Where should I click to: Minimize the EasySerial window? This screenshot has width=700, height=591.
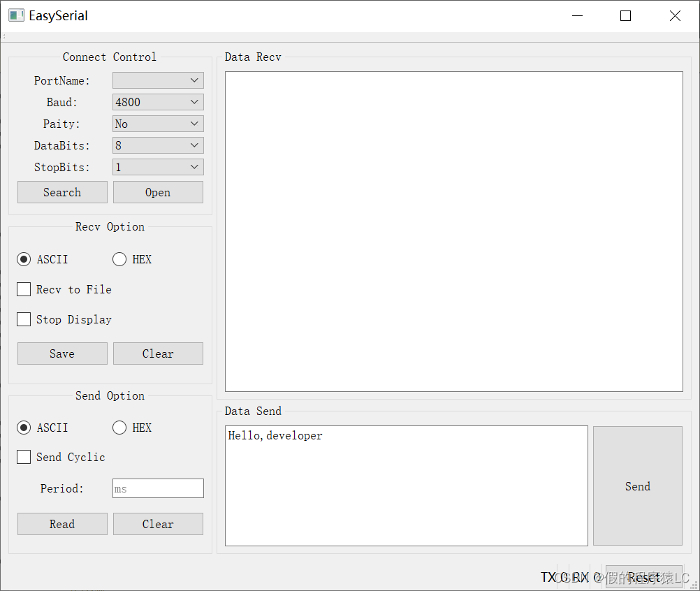point(577,15)
